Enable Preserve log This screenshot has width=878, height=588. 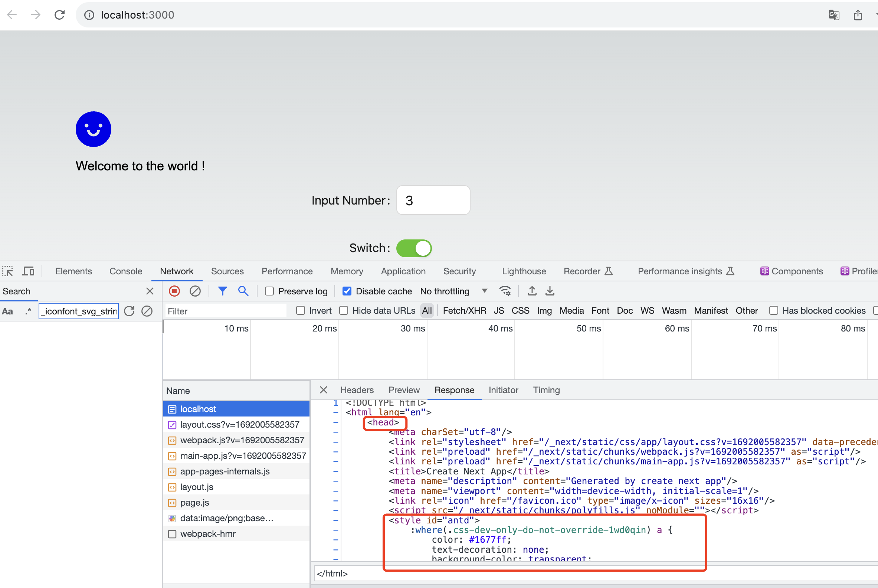pos(269,291)
